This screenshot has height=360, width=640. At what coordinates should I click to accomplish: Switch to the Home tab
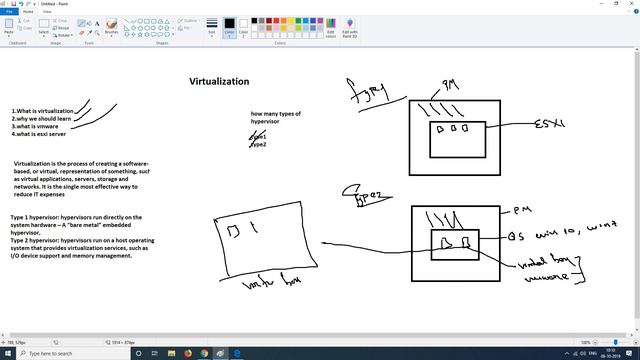tap(28, 11)
